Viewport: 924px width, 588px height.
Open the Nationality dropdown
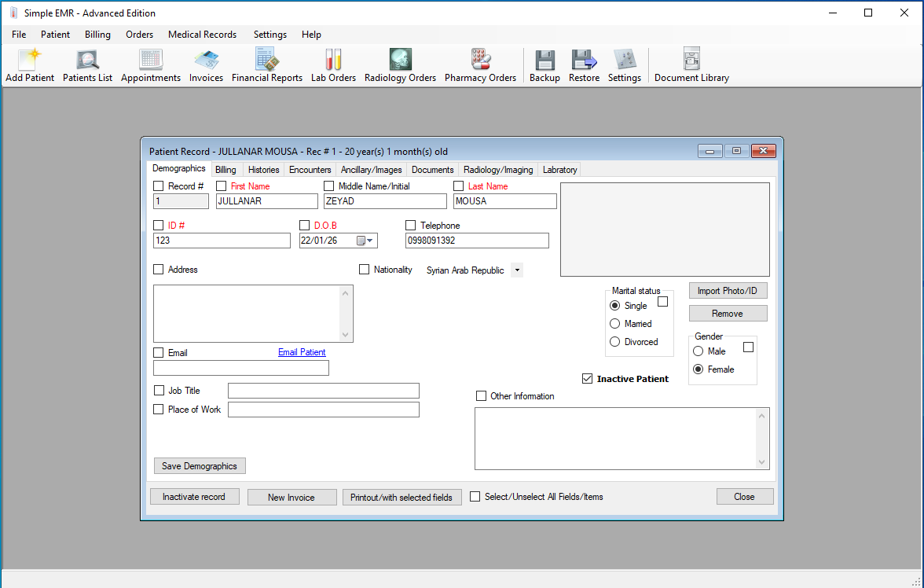click(x=516, y=270)
